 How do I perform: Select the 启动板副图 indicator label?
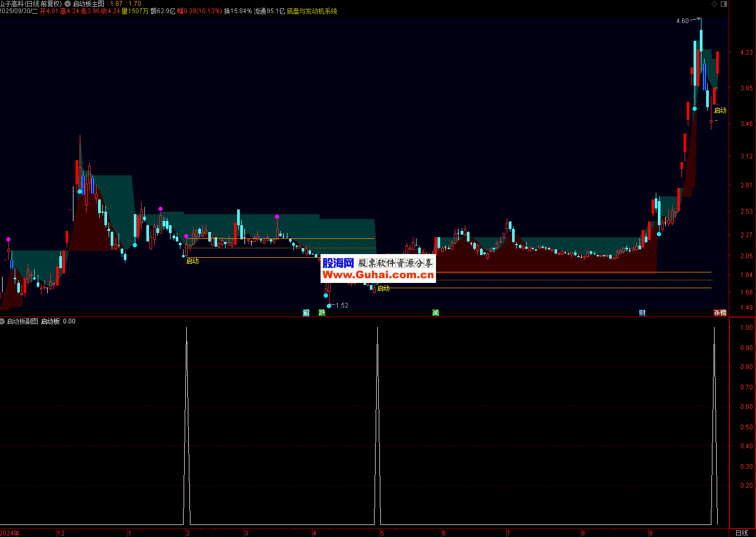22,321
